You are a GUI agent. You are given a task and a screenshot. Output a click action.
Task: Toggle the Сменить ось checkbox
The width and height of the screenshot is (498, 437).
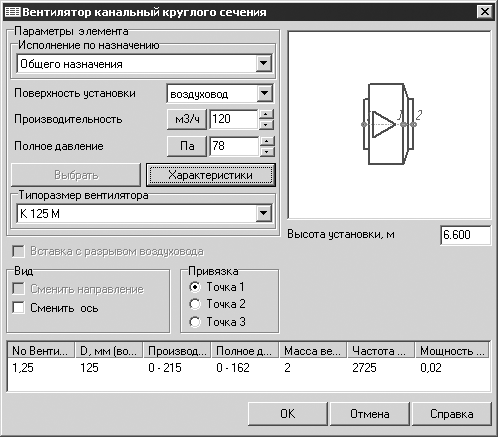pyautogui.click(x=18, y=307)
